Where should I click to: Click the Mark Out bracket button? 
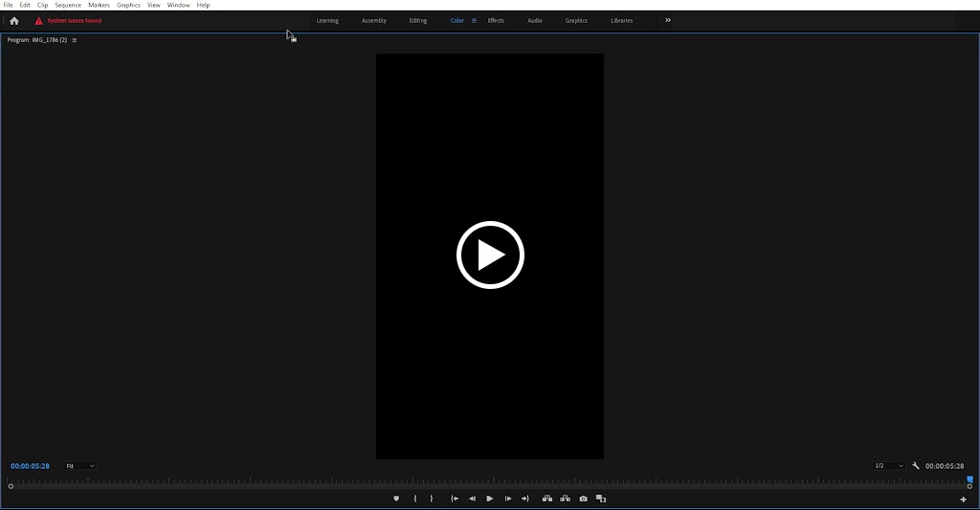pyautogui.click(x=432, y=499)
